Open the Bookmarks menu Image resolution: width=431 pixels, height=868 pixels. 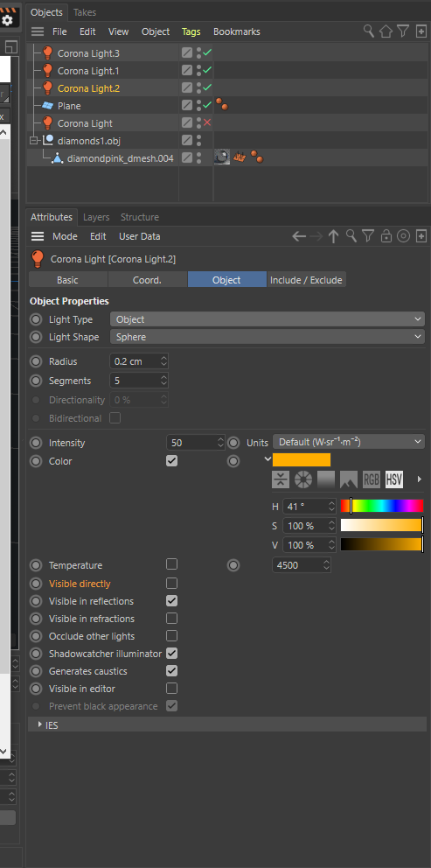coord(236,31)
